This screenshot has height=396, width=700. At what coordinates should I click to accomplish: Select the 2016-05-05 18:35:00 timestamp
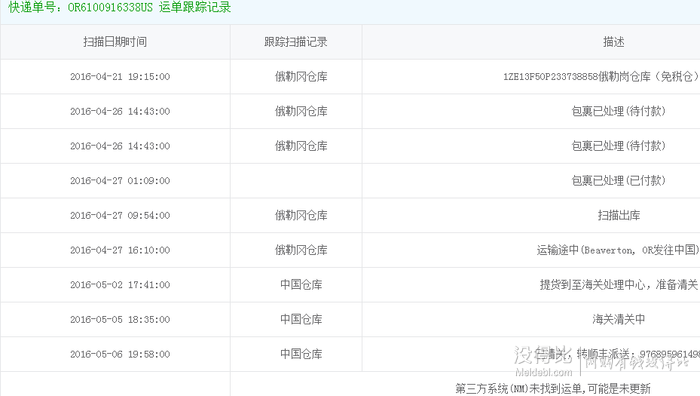click(x=120, y=320)
